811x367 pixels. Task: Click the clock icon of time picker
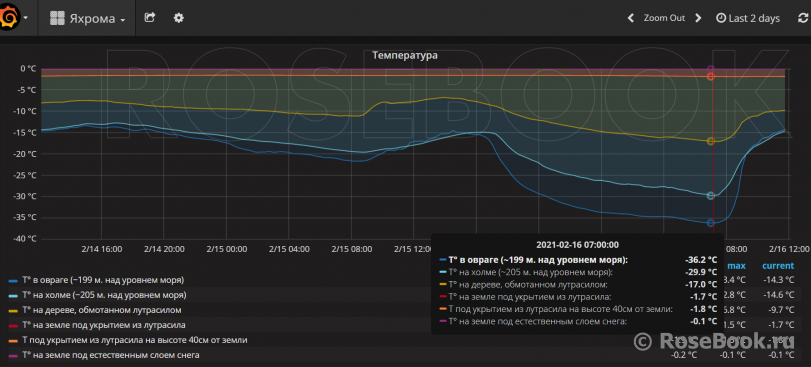click(720, 18)
